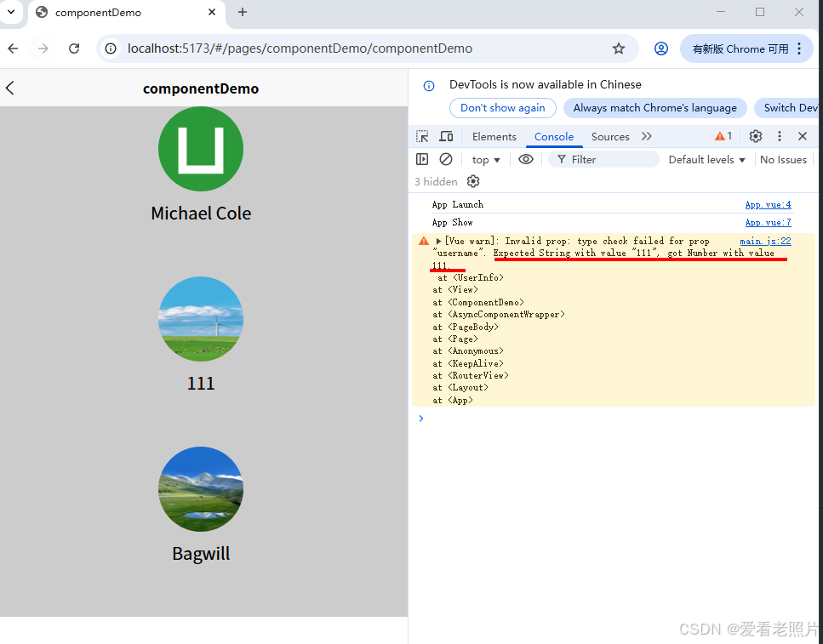
Task: Open the Chrome profile icon
Action: 660,48
